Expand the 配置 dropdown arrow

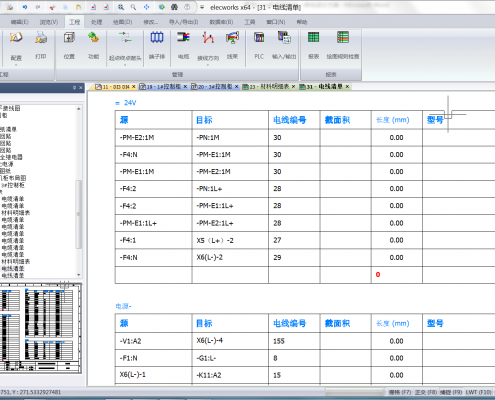click(16, 64)
